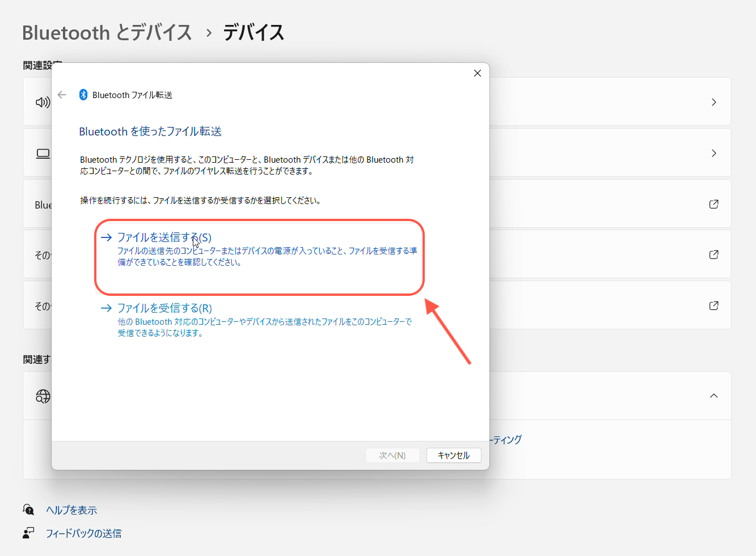The width and height of the screenshot is (756, 556).
Task: Click the laptop display icon in settings
Action: (43, 154)
